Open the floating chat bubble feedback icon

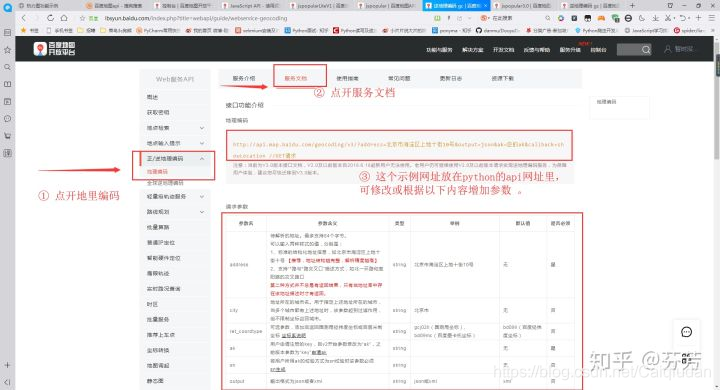(x=686, y=332)
